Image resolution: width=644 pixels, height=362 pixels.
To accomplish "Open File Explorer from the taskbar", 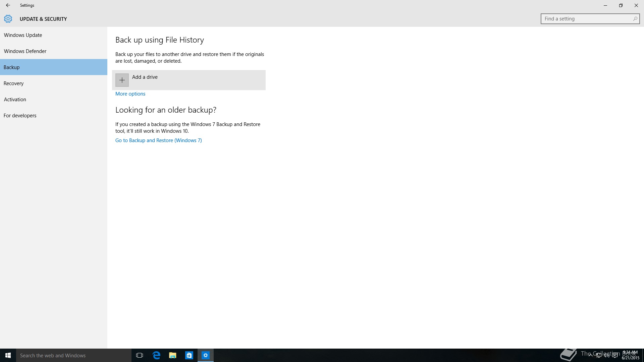I will pyautogui.click(x=173, y=355).
